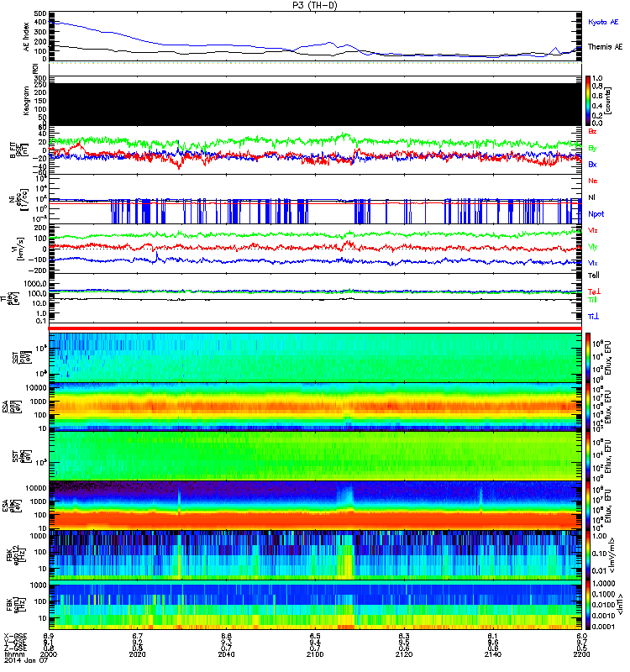Click the 2120 time tick label

coord(404,654)
